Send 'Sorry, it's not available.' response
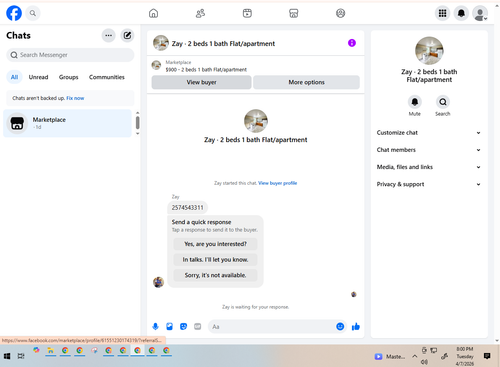 (x=215, y=275)
